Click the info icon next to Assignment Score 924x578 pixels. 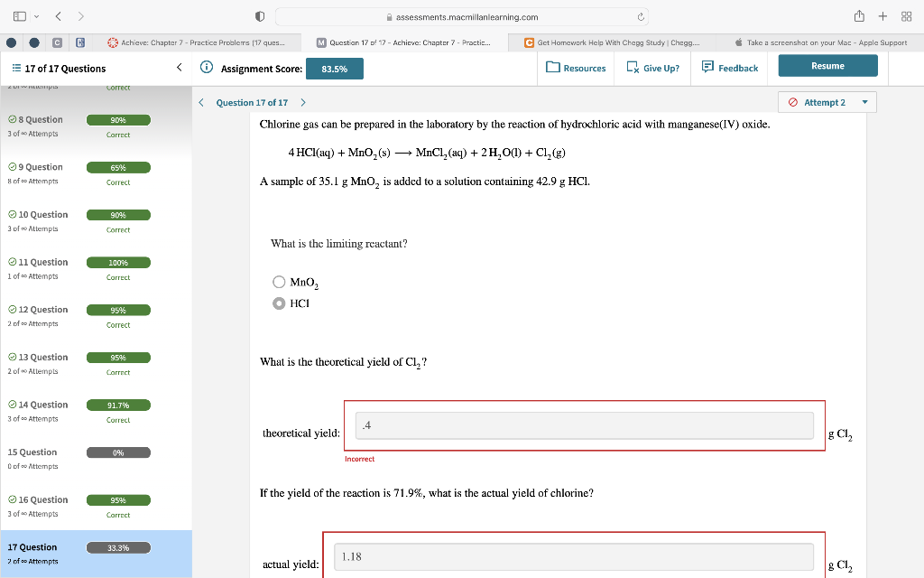pyautogui.click(x=207, y=67)
